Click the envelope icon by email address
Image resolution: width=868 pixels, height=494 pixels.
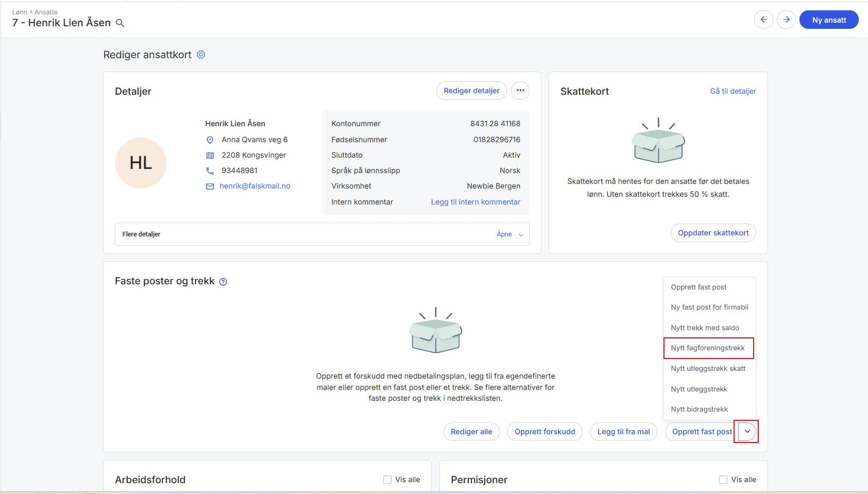[x=210, y=186]
